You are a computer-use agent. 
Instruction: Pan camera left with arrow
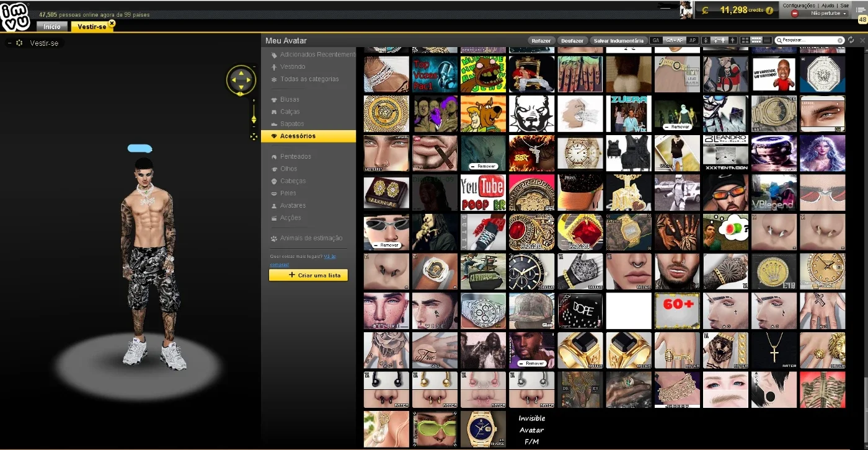(233, 80)
